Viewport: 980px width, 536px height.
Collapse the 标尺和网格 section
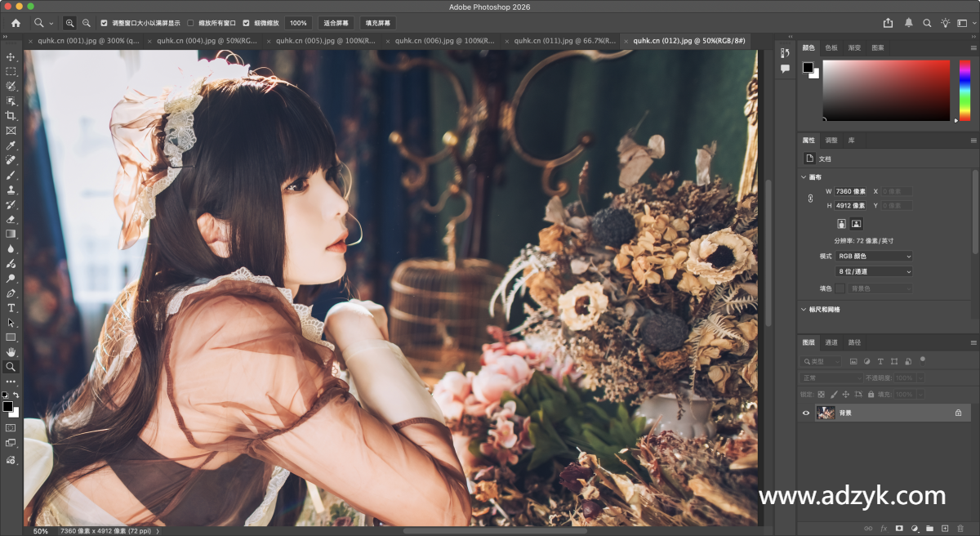[804, 310]
